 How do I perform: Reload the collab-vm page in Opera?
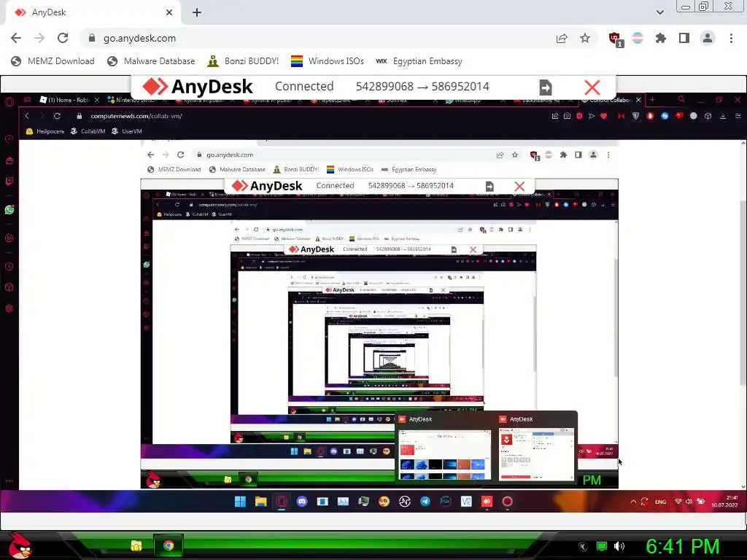pyautogui.click(x=57, y=116)
